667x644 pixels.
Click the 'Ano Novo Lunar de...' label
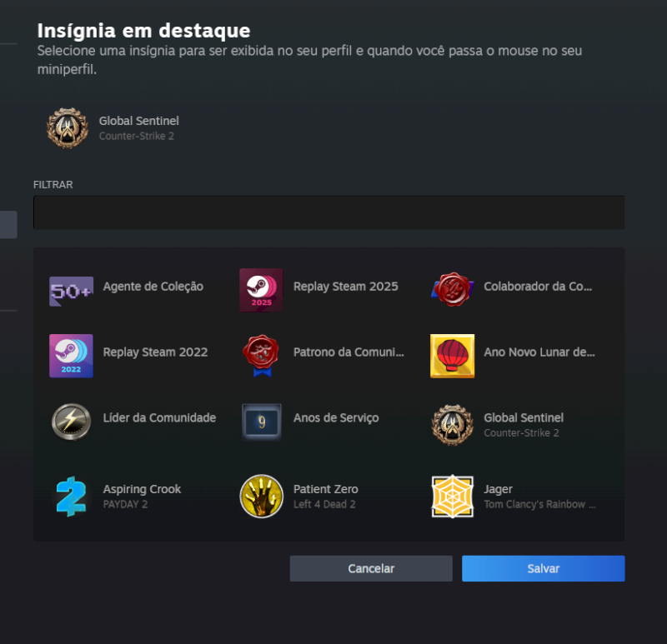(539, 352)
